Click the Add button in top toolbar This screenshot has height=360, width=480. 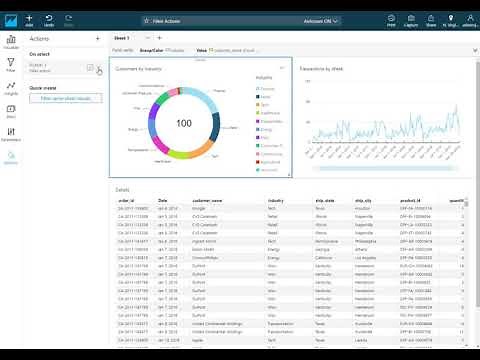coord(29,21)
